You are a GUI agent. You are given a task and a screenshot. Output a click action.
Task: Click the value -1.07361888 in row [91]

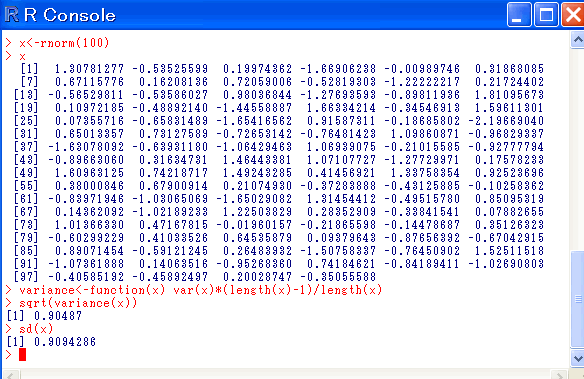click(86, 264)
